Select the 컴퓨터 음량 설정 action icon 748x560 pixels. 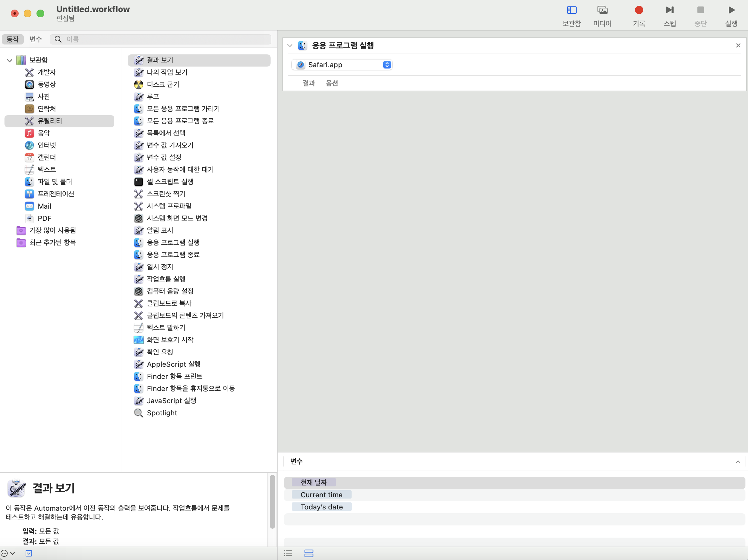click(x=139, y=291)
